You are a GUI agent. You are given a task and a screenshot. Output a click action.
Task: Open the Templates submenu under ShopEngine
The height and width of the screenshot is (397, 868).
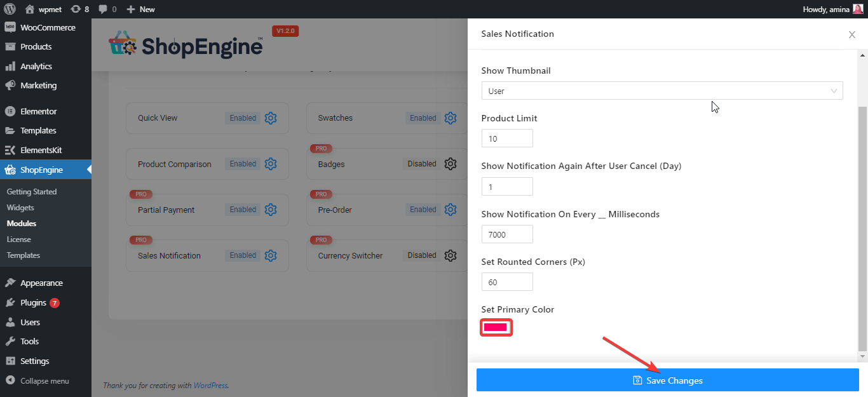[24, 255]
